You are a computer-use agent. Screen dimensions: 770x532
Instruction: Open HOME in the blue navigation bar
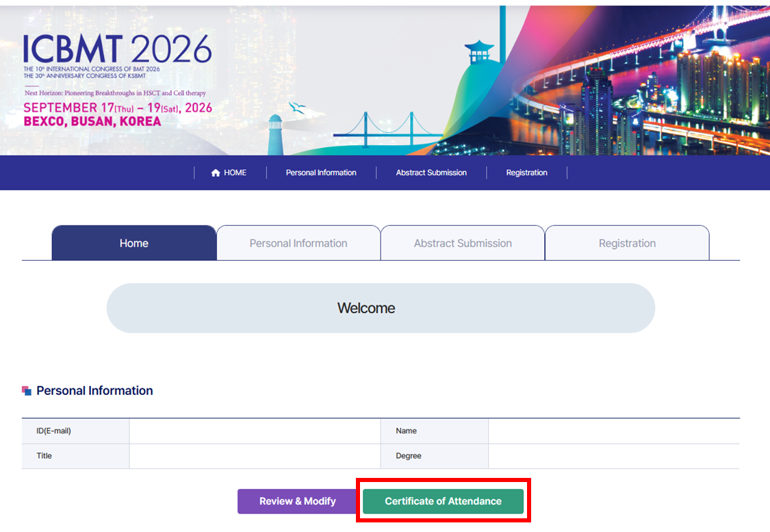229,173
